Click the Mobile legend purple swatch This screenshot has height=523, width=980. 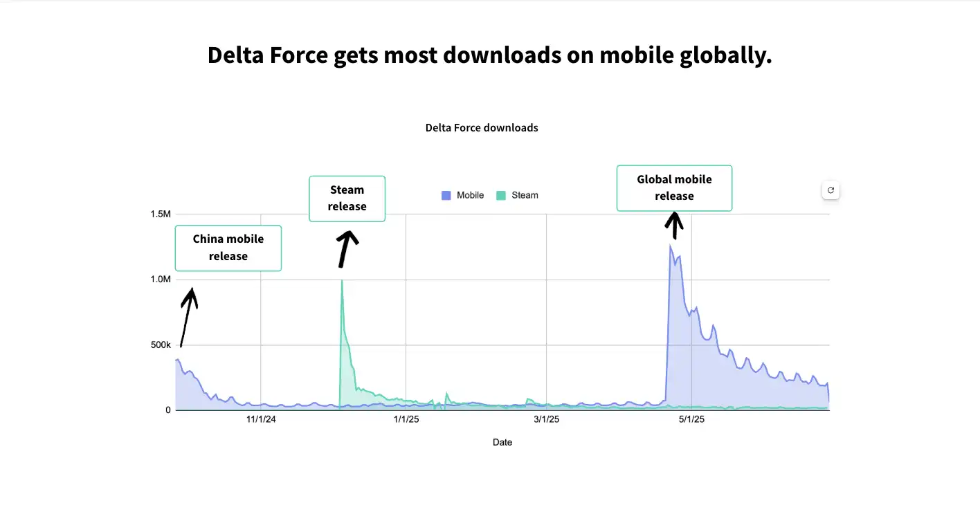coord(446,196)
